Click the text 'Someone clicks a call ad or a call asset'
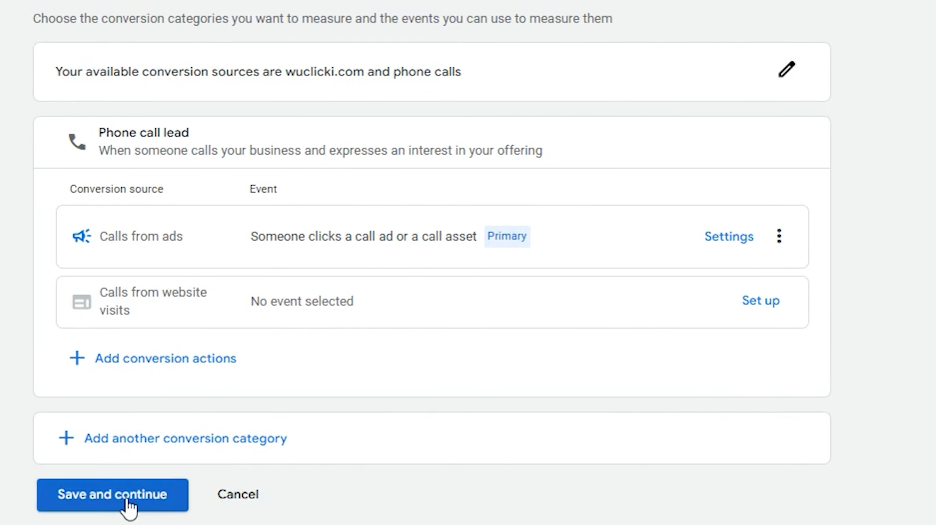 [364, 237]
